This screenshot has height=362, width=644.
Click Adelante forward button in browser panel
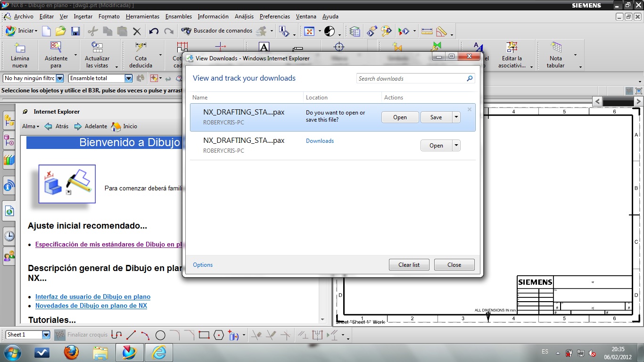click(x=90, y=126)
